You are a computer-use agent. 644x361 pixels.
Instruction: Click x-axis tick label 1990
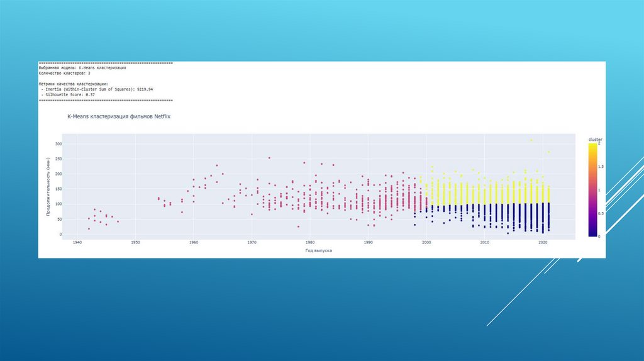[369, 242]
